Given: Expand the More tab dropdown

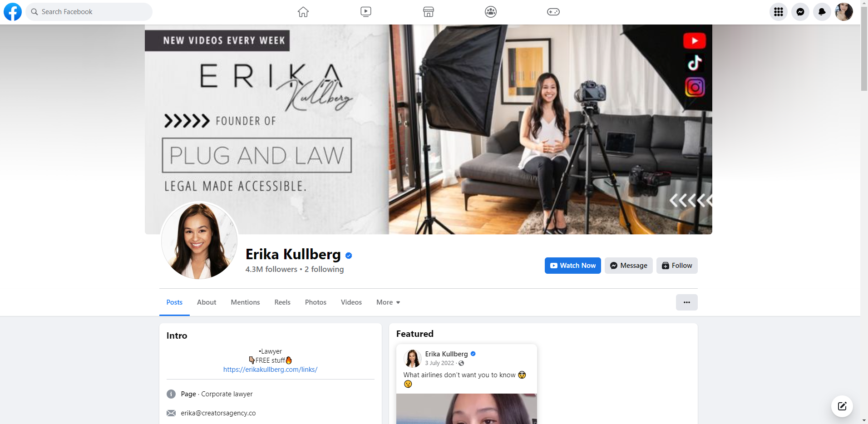Looking at the screenshot, I should tap(388, 302).
